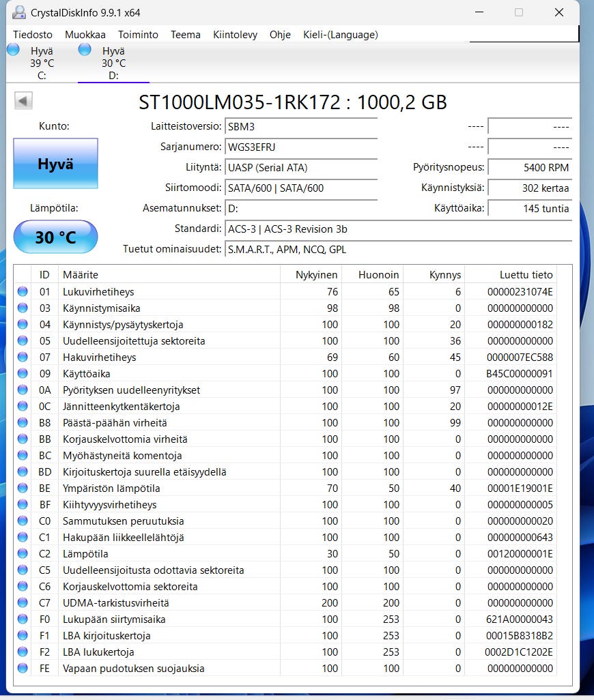Click the Luettu tieto column header
Viewport: 594px width, 700px height.
tap(526, 274)
